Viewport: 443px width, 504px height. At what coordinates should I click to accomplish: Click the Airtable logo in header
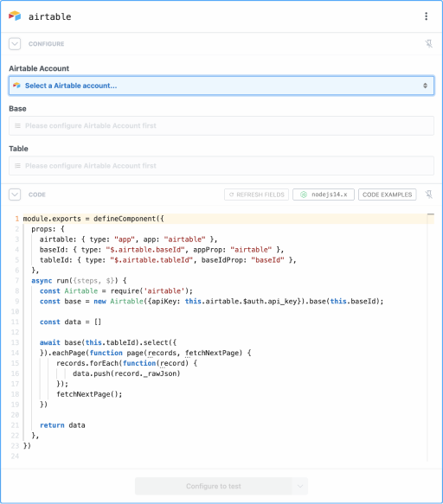click(15, 16)
